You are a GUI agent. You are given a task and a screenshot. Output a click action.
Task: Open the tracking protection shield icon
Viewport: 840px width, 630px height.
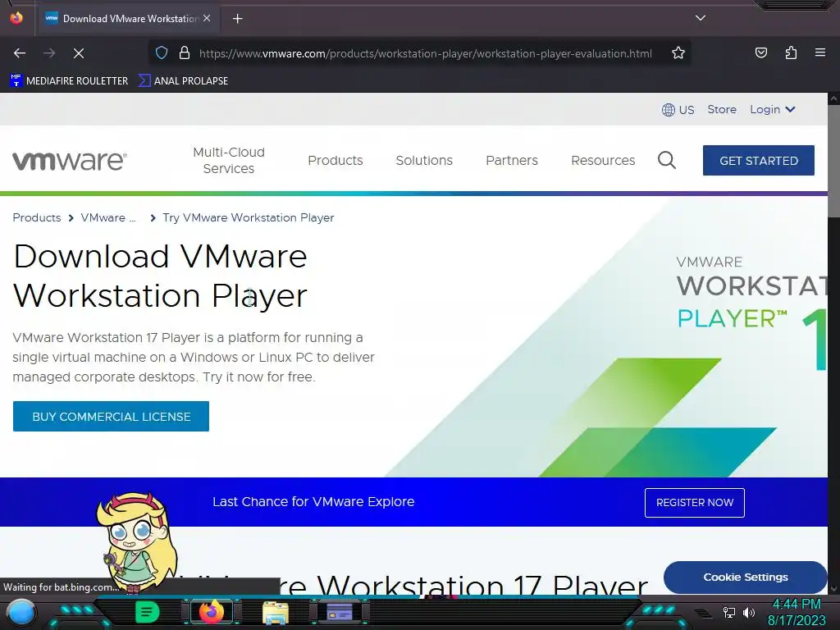162,53
